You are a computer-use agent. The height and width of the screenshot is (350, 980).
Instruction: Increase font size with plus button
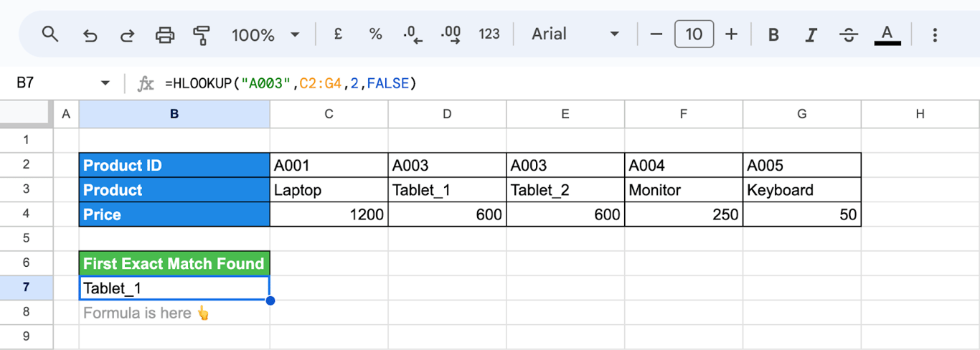[731, 34]
